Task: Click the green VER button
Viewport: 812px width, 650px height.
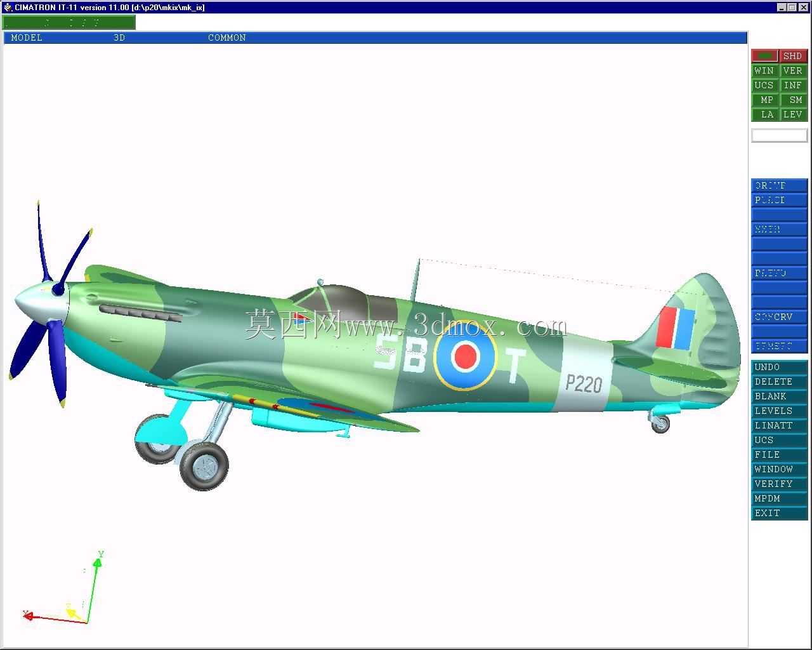Action: pos(794,70)
